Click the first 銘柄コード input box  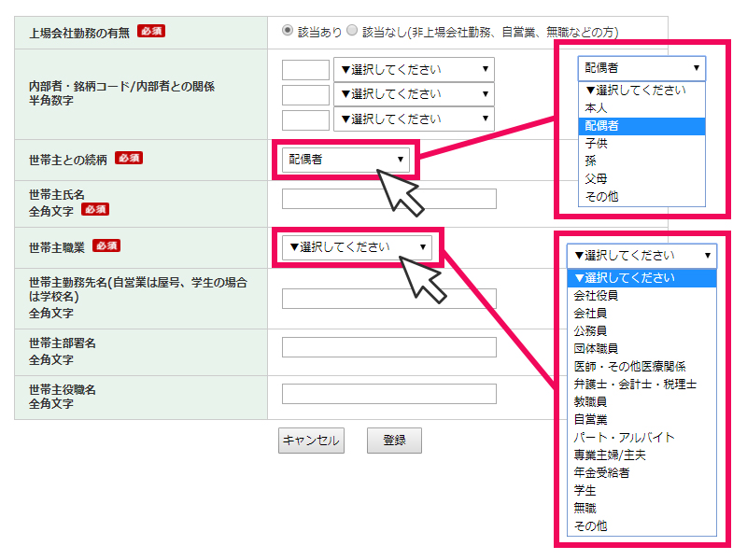(x=304, y=70)
